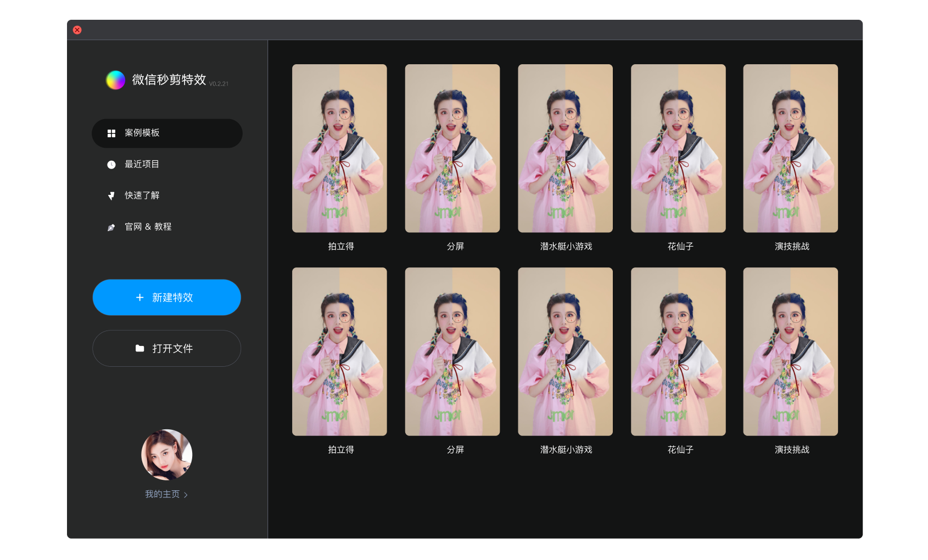Viewport: 928px width, 560px height.
Task: Click the V0.2.21 version label
Action: pos(219,84)
